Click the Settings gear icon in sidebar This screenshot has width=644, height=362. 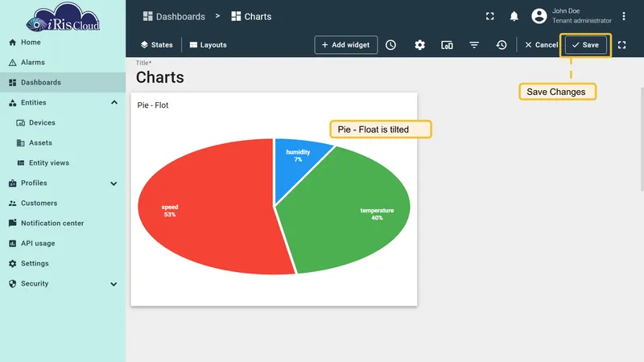(12, 264)
